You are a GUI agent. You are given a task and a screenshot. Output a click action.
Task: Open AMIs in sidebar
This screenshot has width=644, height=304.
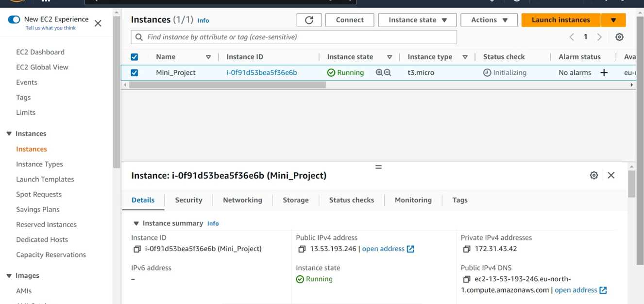[24, 291]
